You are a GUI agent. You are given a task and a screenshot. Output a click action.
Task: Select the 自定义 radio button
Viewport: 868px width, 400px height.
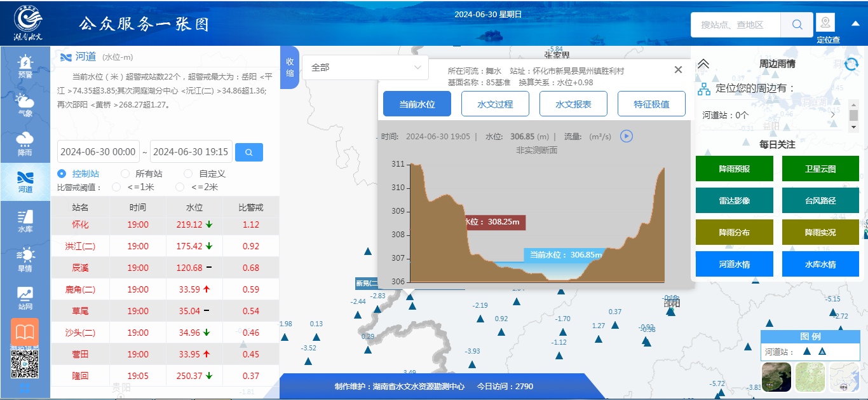point(188,174)
